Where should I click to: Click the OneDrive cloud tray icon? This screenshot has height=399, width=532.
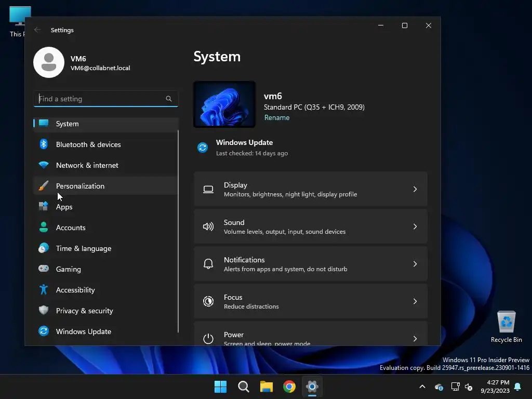pyautogui.click(x=438, y=387)
